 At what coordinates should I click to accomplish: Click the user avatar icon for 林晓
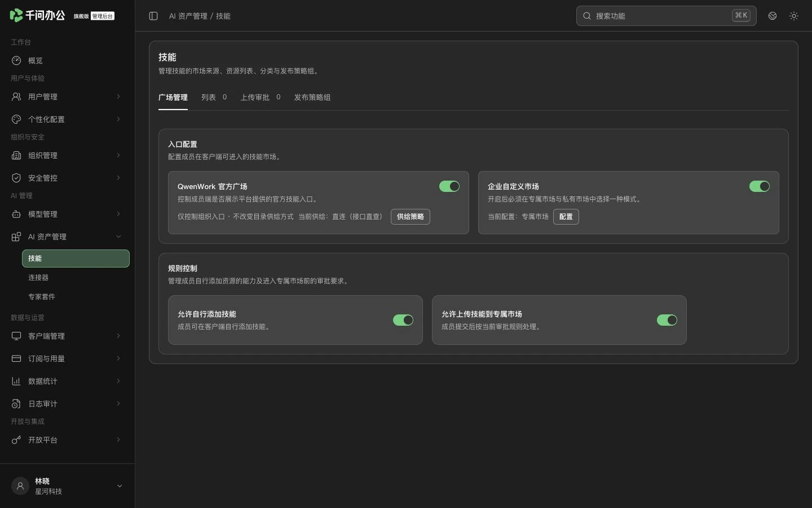pos(20,486)
